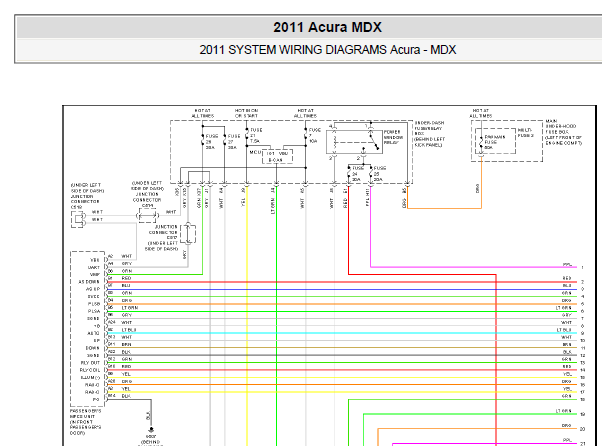602x446 pixels.
Task: Click the BRN wire label at left
Action: pyautogui.click(x=127, y=345)
